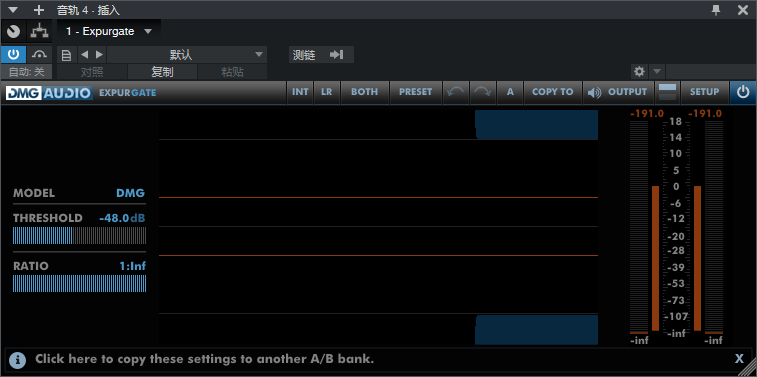Switch the A/B bank with A button
The width and height of the screenshot is (757, 377).
(510, 92)
